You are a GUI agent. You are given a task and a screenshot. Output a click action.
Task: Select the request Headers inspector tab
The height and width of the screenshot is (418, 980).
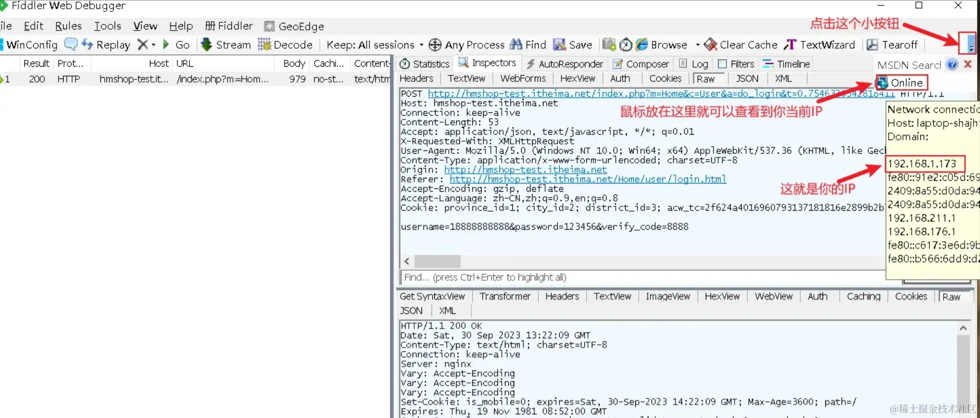[x=416, y=78]
